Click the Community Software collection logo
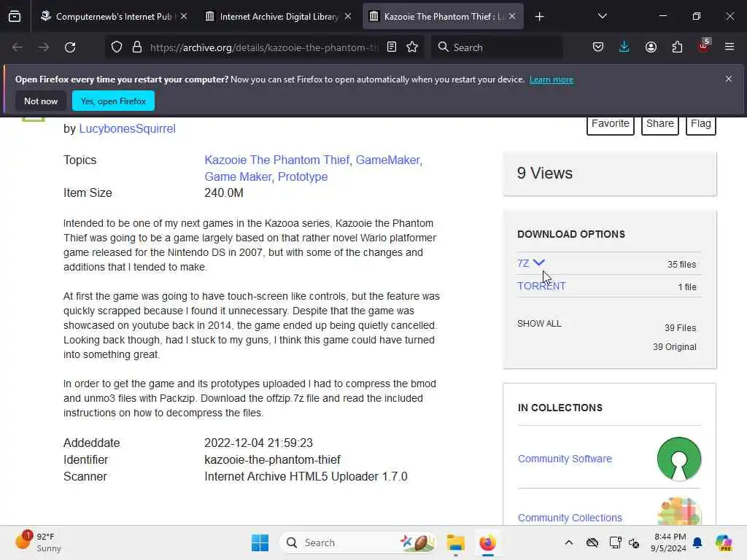Image resolution: width=747 pixels, height=560 pixels. coord(679,459)
